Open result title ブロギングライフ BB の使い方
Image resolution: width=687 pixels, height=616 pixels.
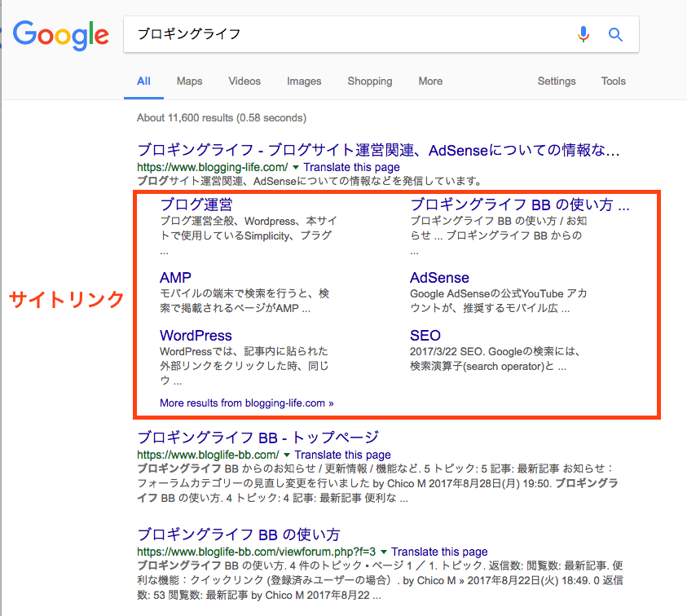pos(239,535)
